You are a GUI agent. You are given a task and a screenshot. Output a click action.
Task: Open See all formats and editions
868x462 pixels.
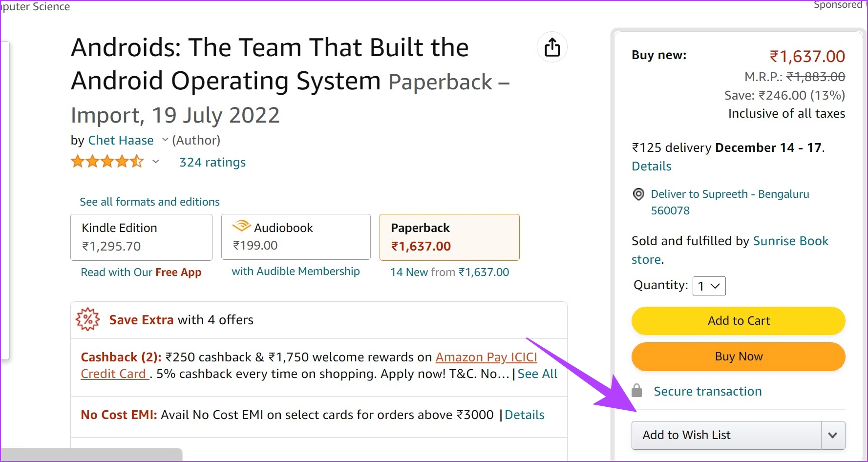(149, 202)
